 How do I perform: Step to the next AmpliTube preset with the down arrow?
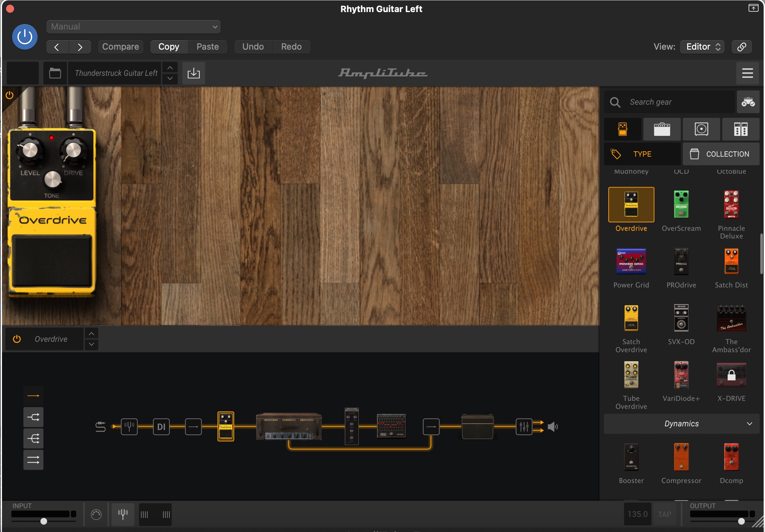170,78
